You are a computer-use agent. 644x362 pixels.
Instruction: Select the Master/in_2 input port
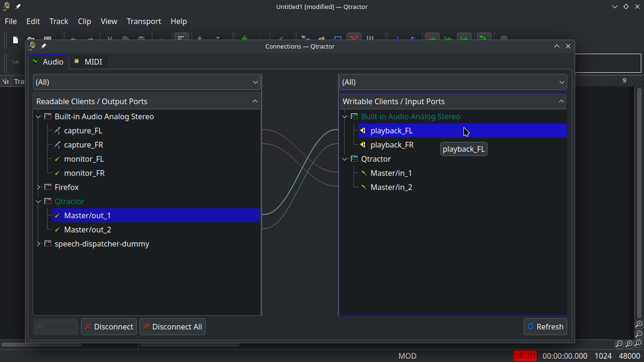point(391,187)
